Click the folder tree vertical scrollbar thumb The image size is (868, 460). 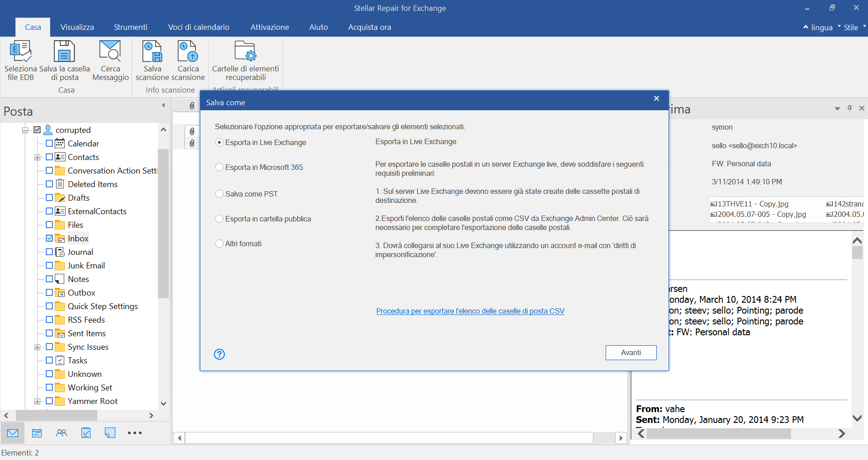[x=163, y=224]
